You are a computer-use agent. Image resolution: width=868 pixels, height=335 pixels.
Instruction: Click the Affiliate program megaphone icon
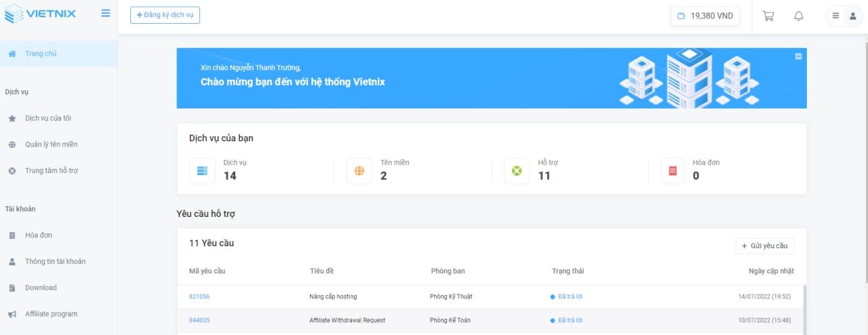coord(12,314)
